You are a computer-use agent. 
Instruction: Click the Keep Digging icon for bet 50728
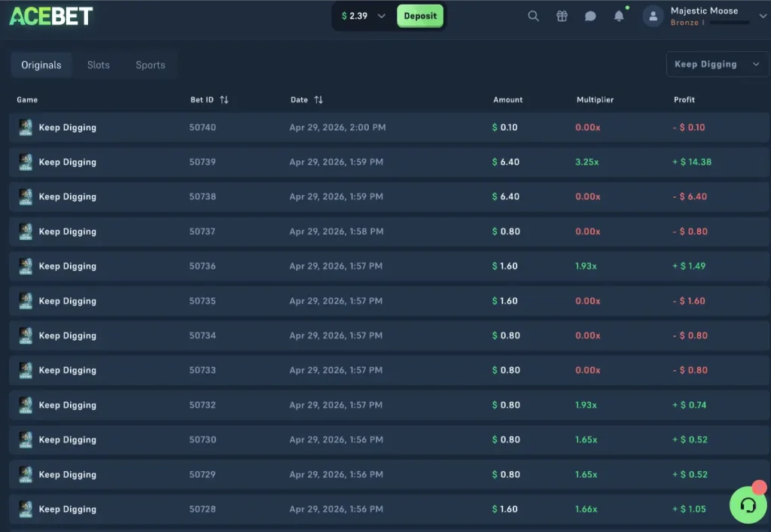pyautogui.click(x=26, y=509)
